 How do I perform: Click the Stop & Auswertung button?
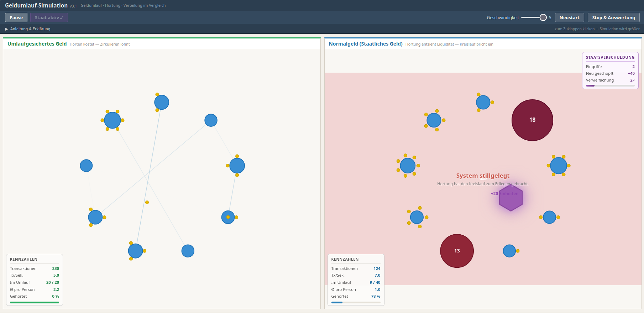tap(613, 17)
